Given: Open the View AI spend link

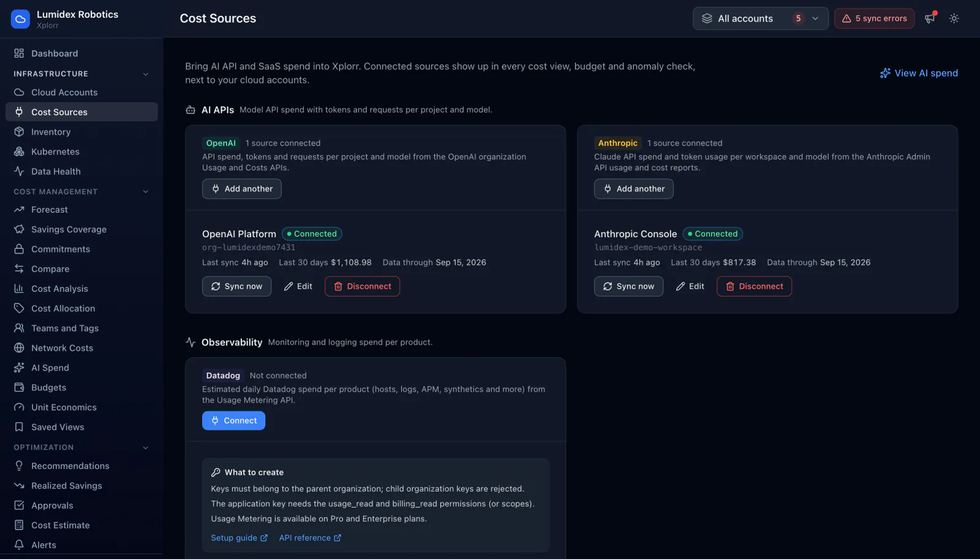Looking at the screenshot, I should tap(919, 73).
